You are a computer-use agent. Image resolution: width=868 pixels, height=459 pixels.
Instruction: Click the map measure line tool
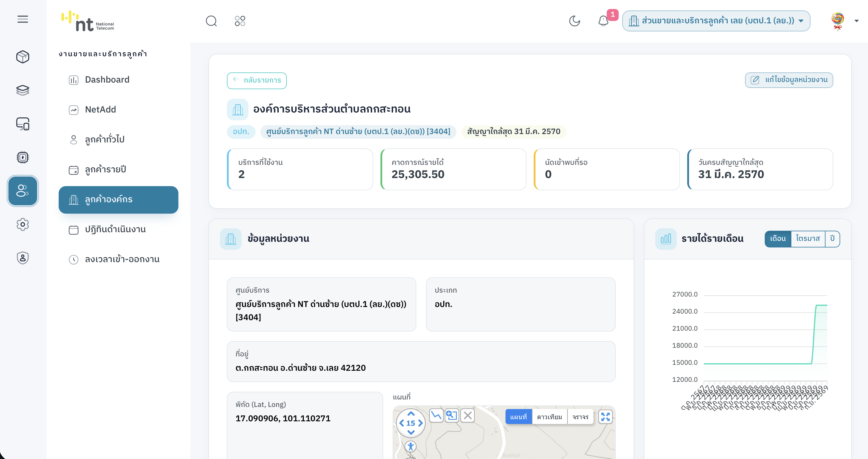(x=436, y=415)
